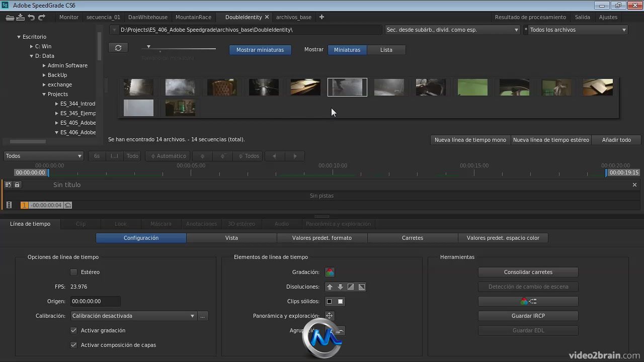
Task: Open the Vista settings tab
Action: [x=231, y=238]
